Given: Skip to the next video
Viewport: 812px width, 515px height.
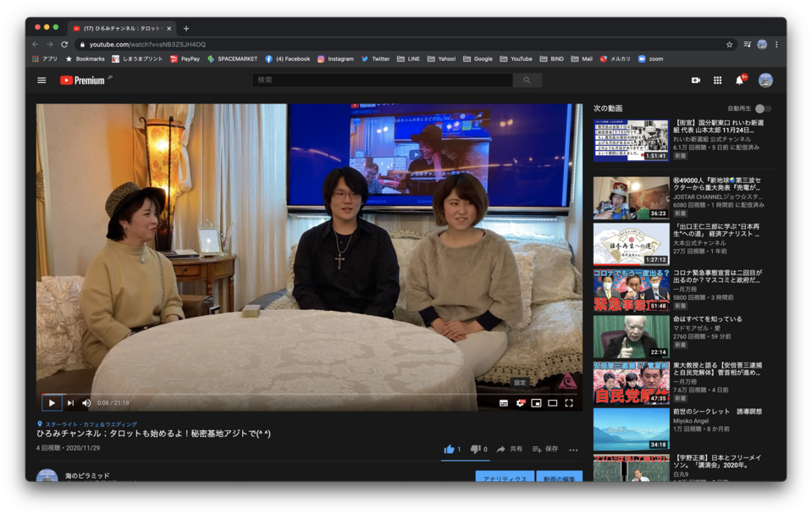Looking at the screenshot, I should (x=70, y=403).
